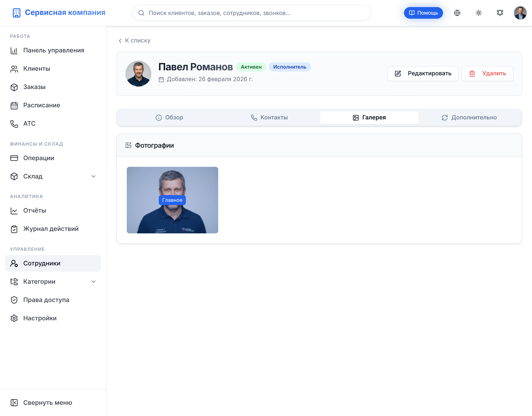Click the red Удалить button

tap(487, 73)
